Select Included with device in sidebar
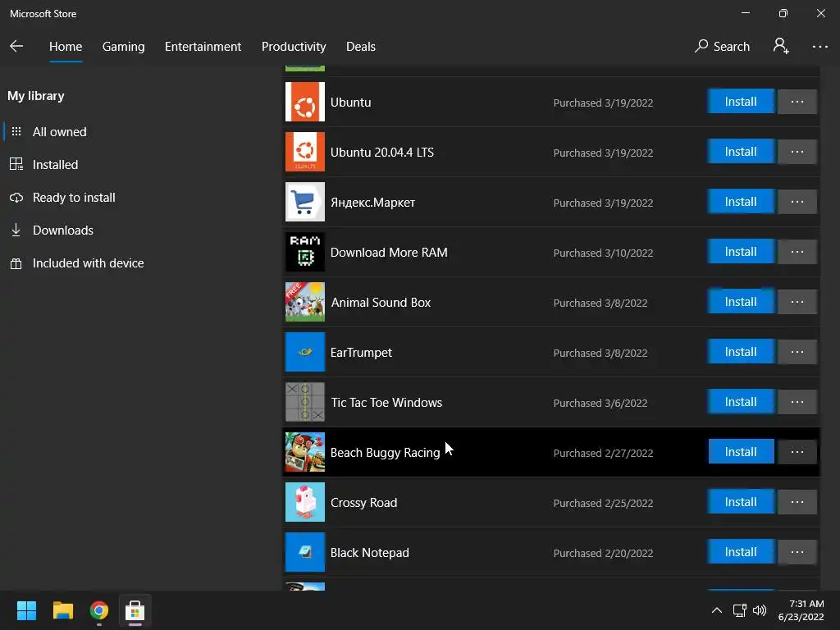Screen dimensions: 840x630 point(88,263)
